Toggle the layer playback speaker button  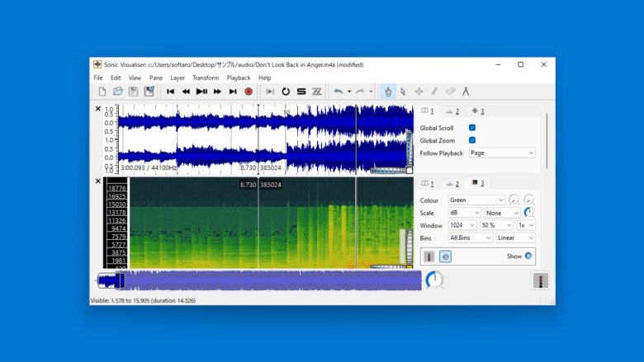tap(445, 256)
